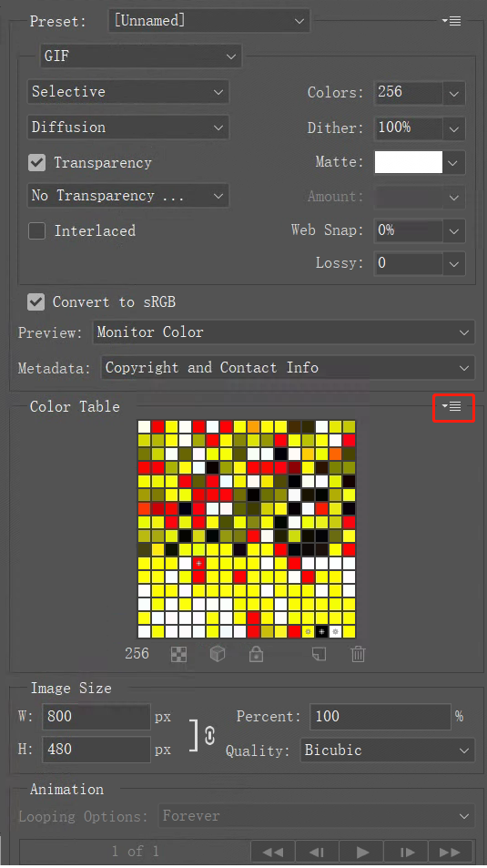Click the image width W field
Screen dimensions: 487x868
pos(96,717)
